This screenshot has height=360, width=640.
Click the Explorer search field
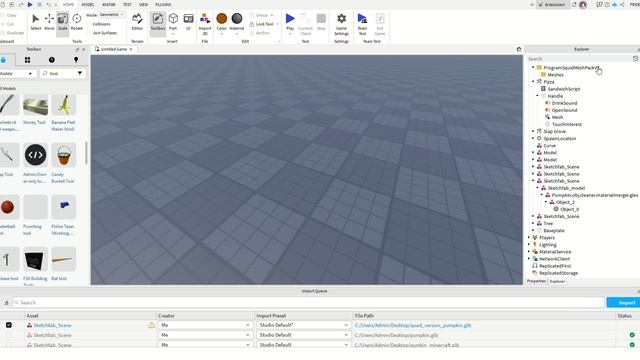pyautogui.click(x=579, y=59)
